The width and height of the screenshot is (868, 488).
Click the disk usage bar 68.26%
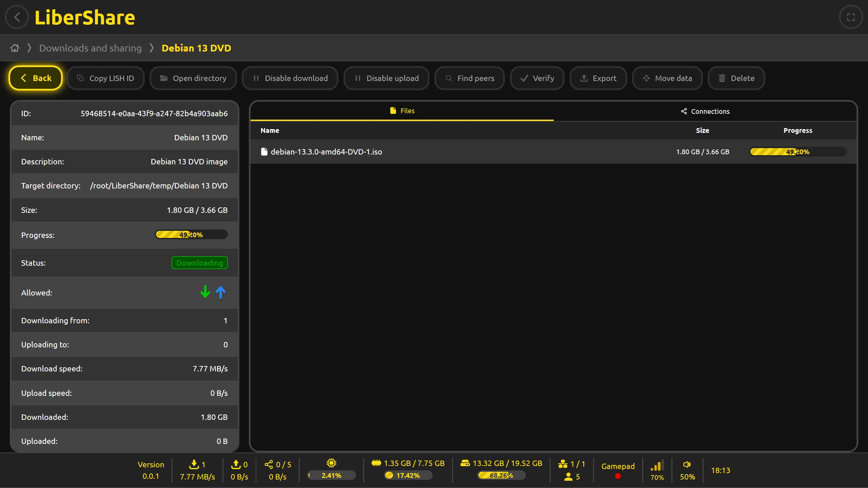click(501, 475)
